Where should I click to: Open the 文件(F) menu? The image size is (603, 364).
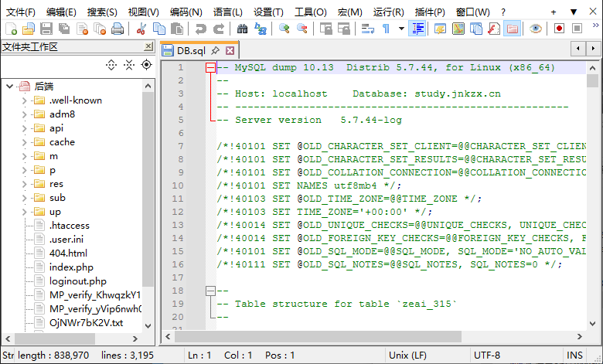click(21, 12)
